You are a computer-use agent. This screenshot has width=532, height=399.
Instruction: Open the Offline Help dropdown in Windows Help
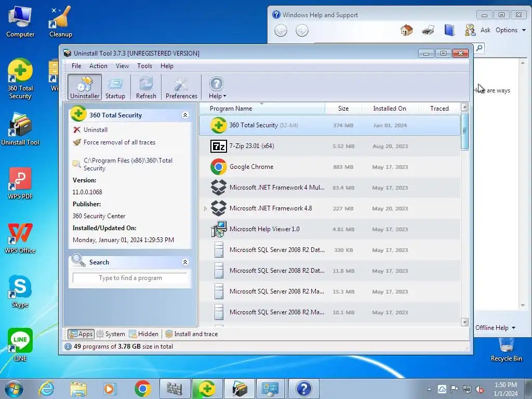click(x=495, y=328)
